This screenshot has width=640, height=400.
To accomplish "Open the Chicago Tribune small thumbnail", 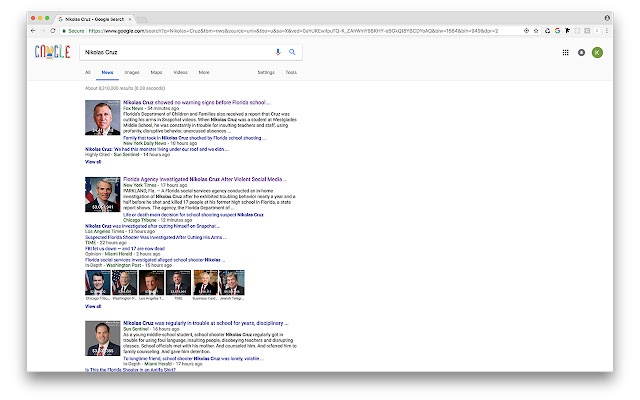I will (x=98, y=282).
